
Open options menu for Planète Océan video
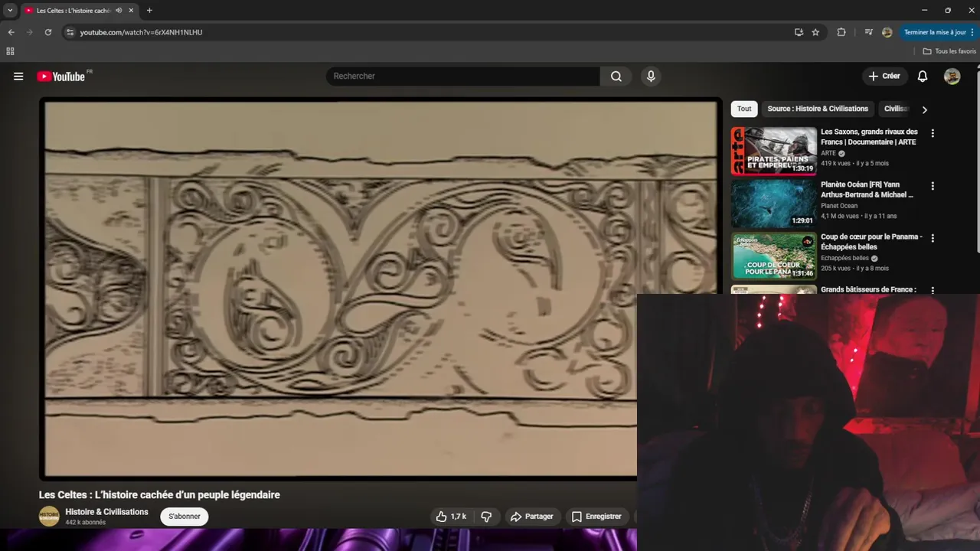point(933,186)
